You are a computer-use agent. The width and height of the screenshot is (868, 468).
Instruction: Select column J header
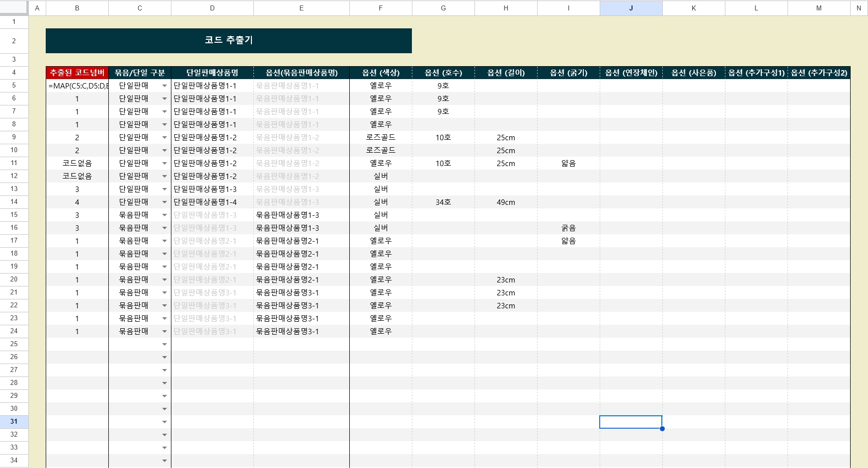[631, 8]
